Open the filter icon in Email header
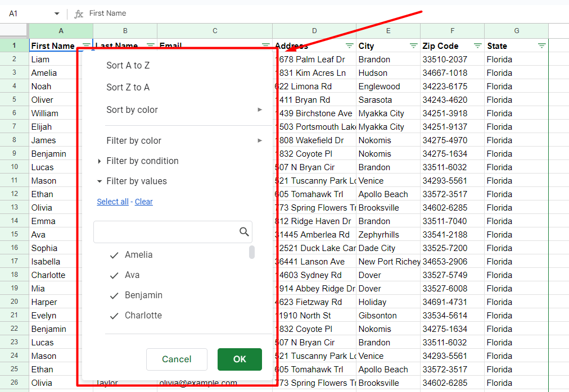The height and width of the screenshot is (392, 569). (x=265, y=45)
